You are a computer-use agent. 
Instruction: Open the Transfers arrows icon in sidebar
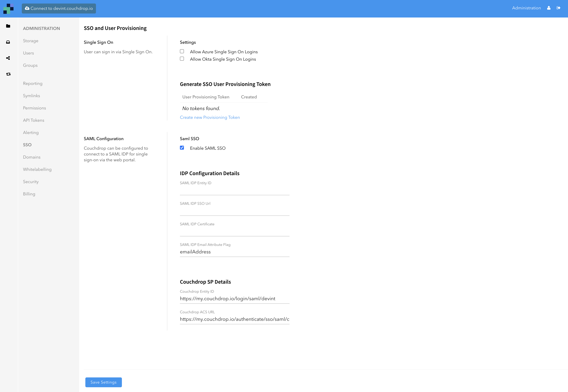pos(8,74)
